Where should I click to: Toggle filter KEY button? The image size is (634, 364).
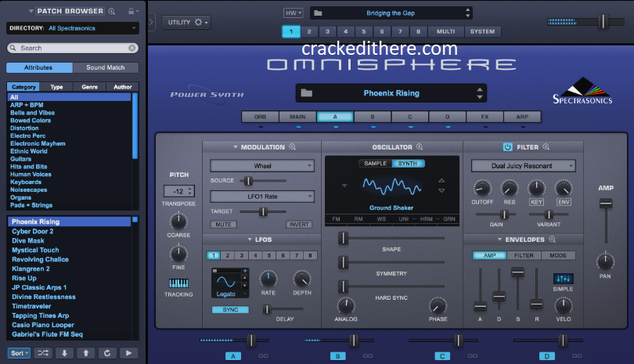click(536, 202)
